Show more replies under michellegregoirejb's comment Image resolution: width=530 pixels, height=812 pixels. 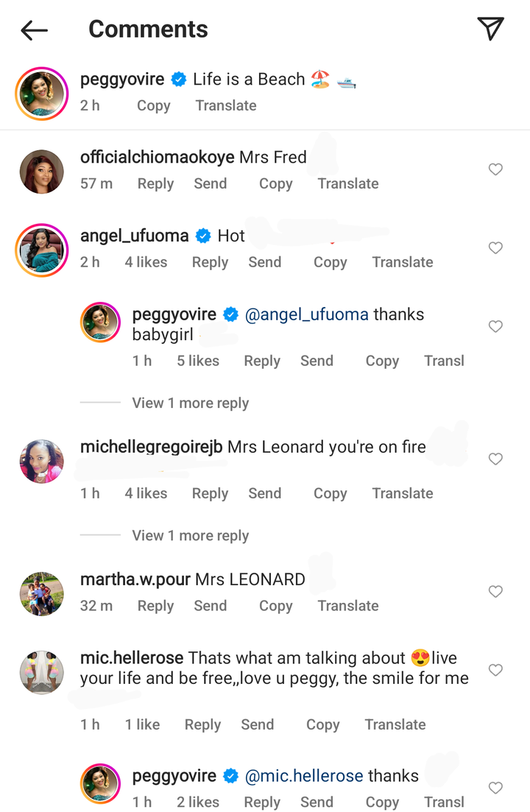point(190,536)
